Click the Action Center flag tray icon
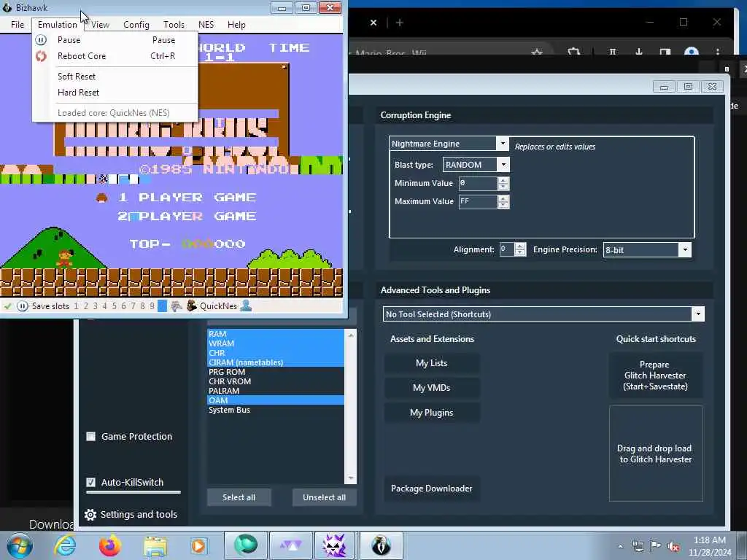The width and height of the screenshot is (747, 560). [x=656, y=546]
